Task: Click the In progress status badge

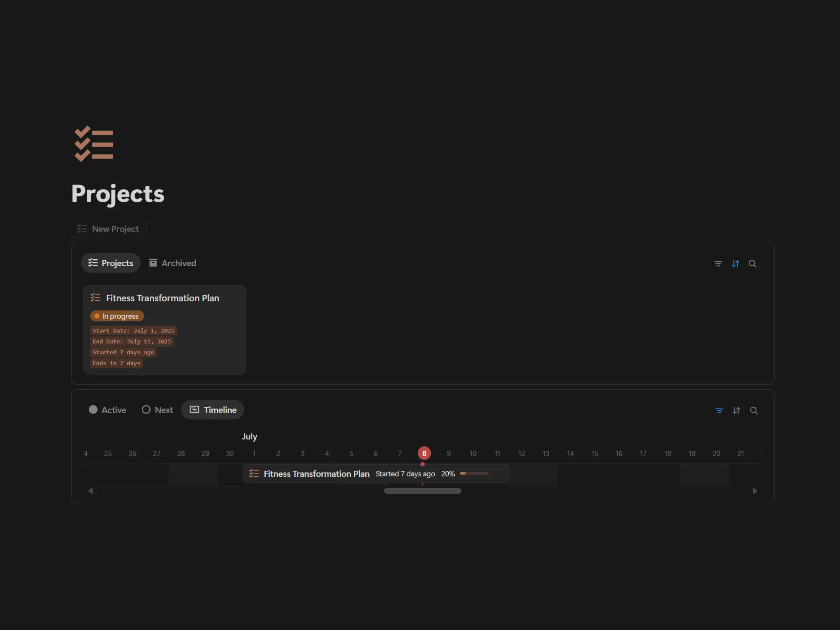Action: (117, 316)
